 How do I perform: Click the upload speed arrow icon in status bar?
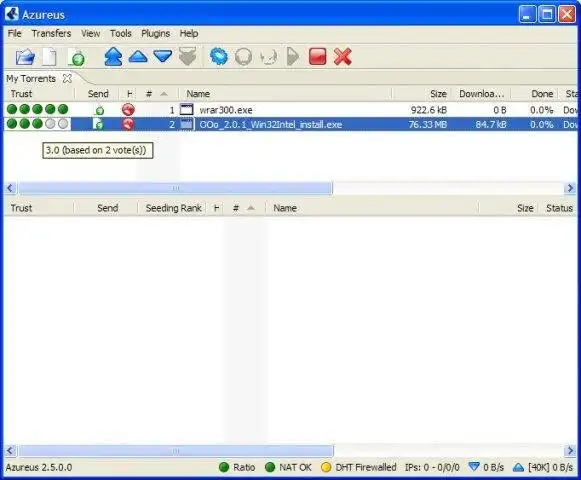click(518, 467)
